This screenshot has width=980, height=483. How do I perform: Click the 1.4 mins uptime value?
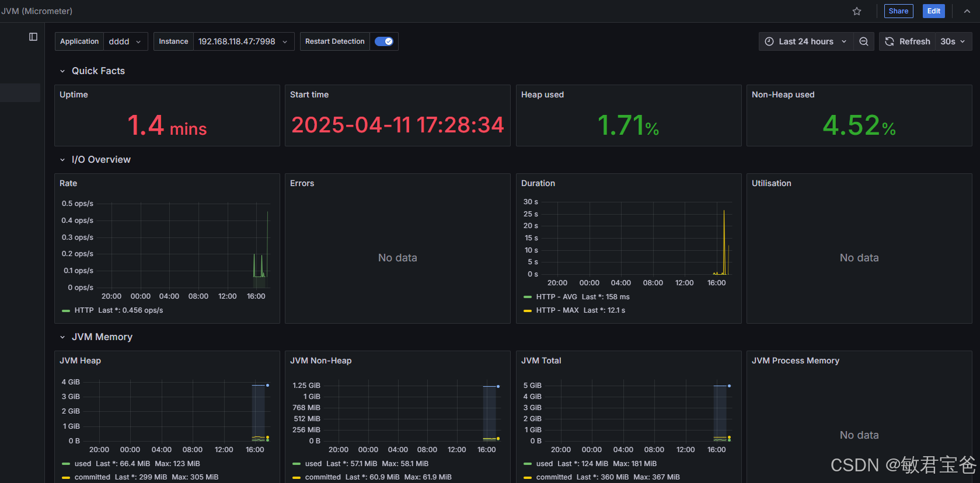coord(167,125)
